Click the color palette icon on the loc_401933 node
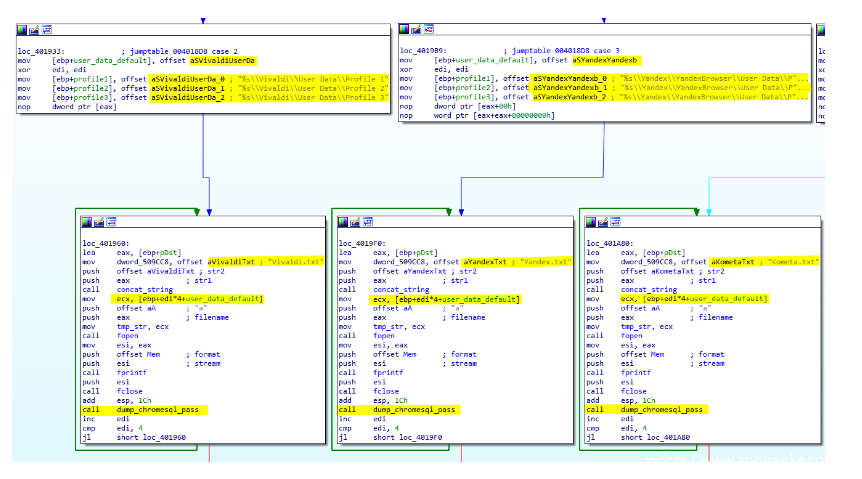 tap(23, 31)
